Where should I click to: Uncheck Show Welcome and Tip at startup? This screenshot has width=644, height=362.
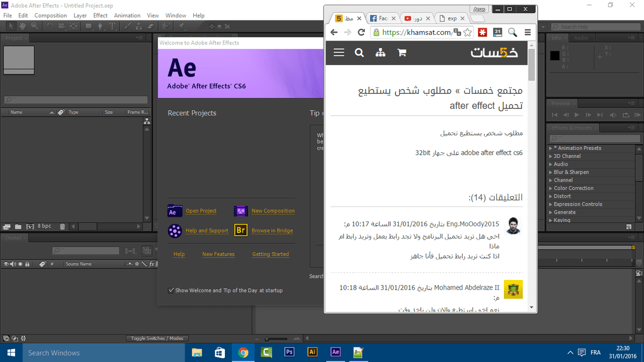click(171, 291)
